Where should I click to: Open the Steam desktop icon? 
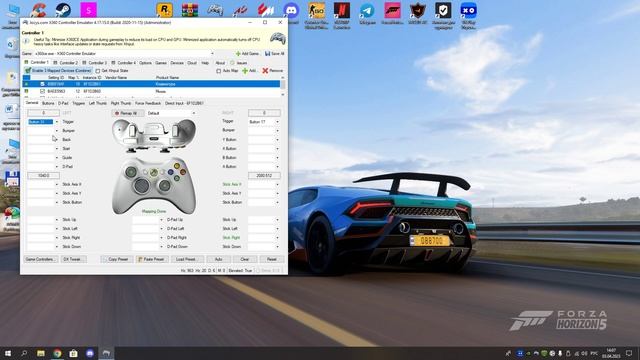point(63,10)
